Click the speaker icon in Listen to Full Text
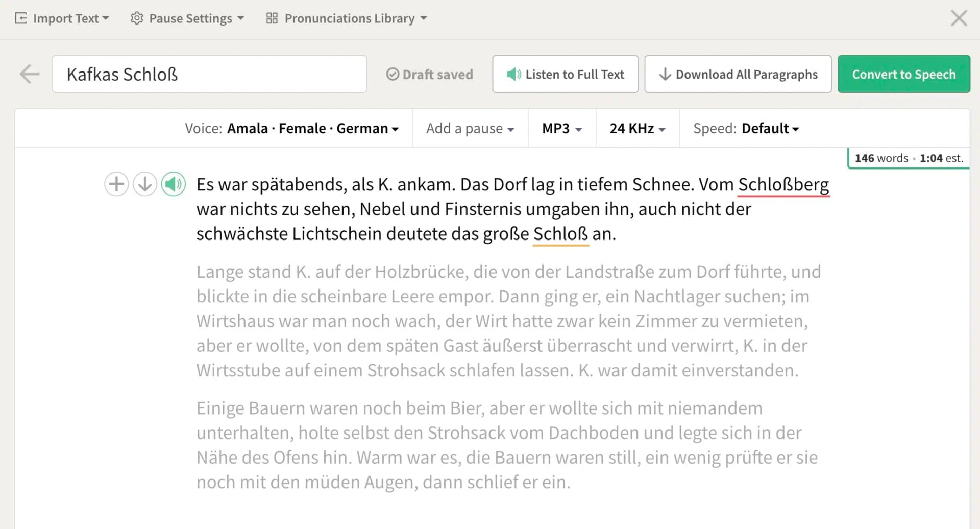Viewport: 980px width, 529px height. (x=512, y=74)
